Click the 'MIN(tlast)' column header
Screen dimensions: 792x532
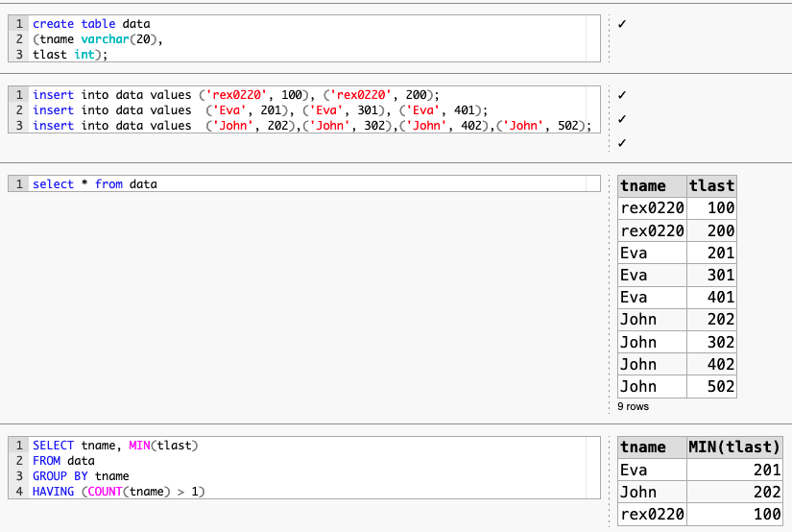coord(734,447)
